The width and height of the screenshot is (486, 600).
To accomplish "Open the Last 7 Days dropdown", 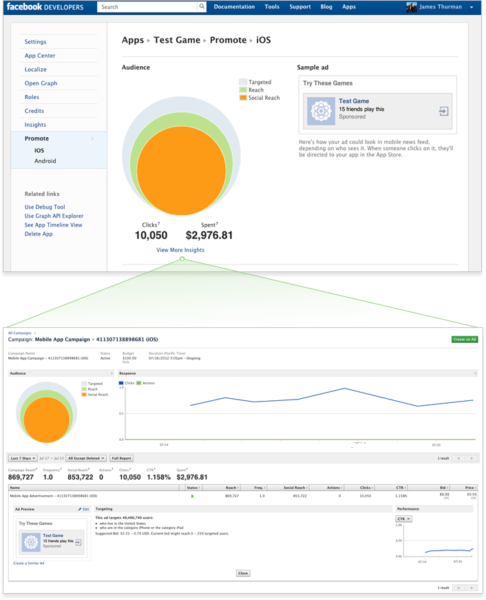I will 23,458.
